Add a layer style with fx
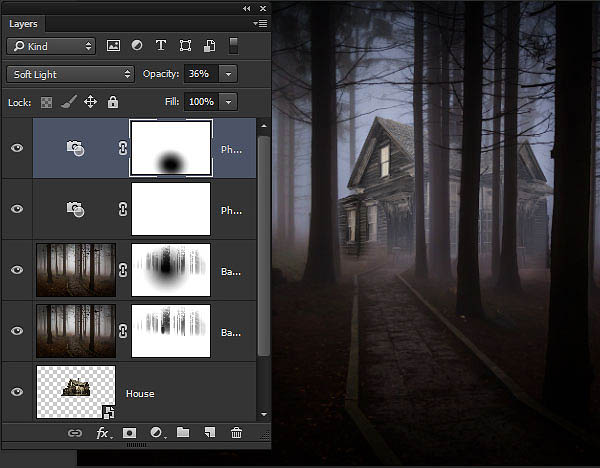 coord(103,433)
